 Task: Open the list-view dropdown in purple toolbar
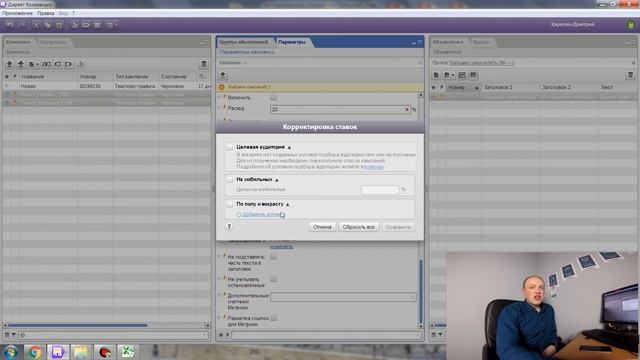pyautogui.click(x=112, y=25)
